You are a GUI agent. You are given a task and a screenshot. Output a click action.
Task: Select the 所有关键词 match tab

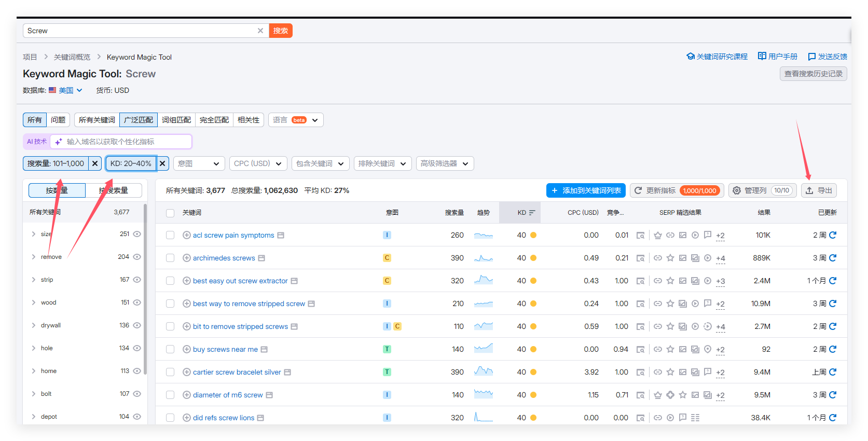pyautogui.click(x=97, y=120)
